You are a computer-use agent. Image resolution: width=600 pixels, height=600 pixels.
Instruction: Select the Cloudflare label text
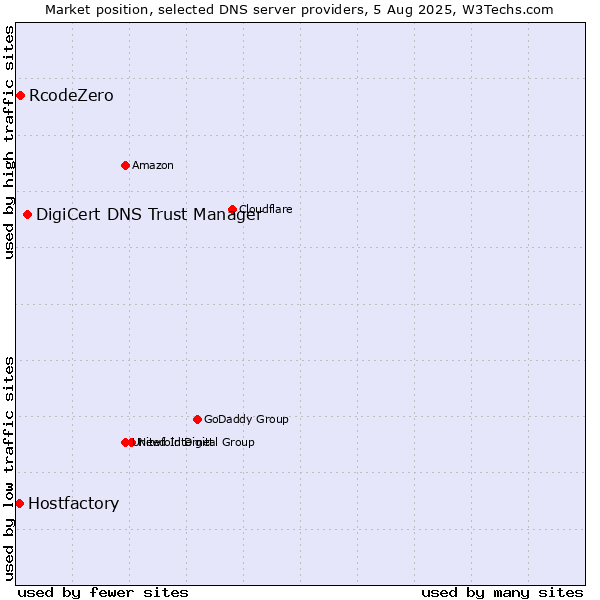coord(266,209)
